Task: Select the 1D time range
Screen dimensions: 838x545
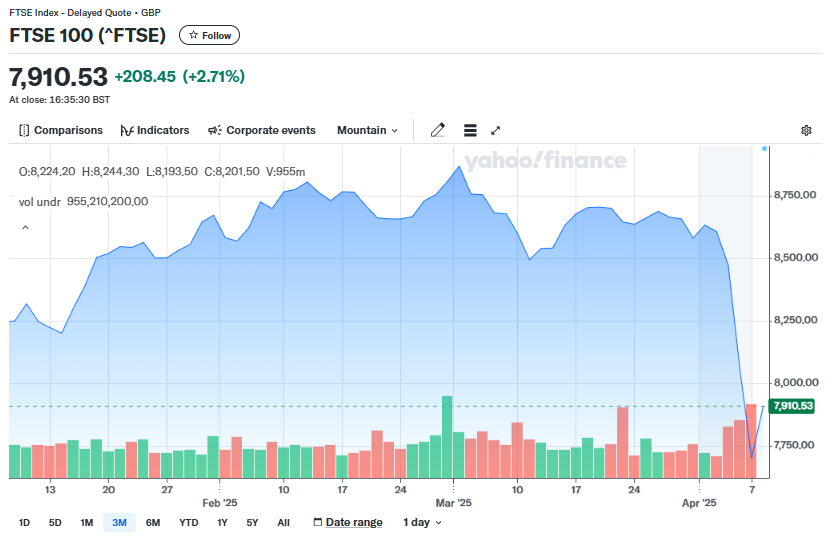Action: (25, 522)
